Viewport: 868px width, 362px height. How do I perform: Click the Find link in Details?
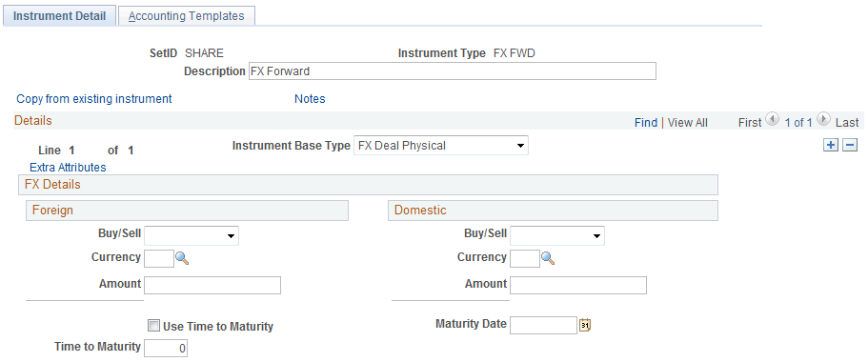[645, 123]
